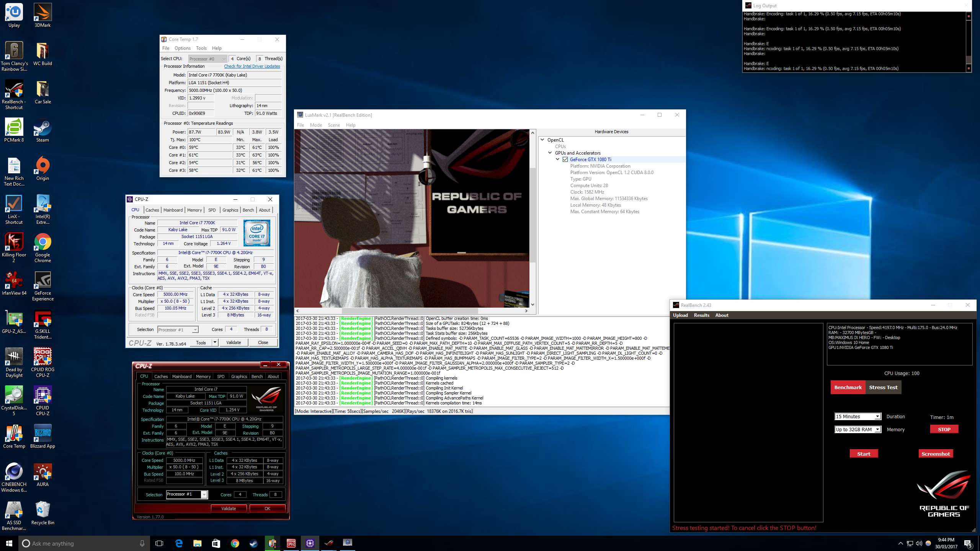This screenshot has width=980, height=551.
Task: Open the 3DMark desktop shortcut
Action: (42, 15)
